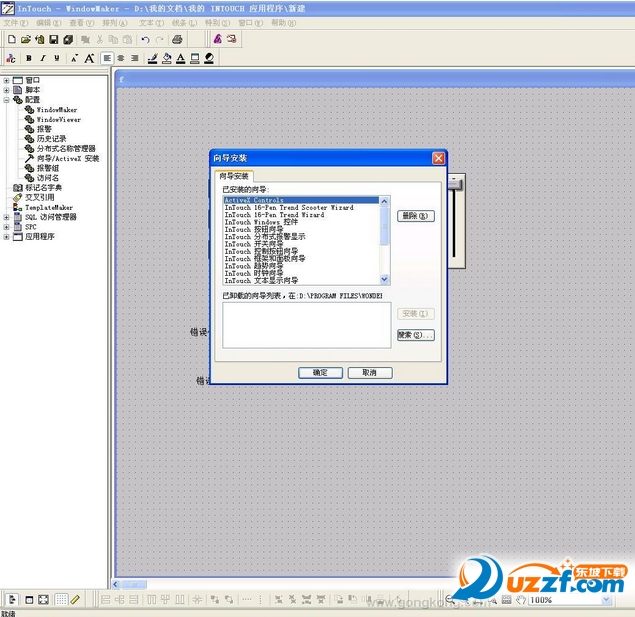This screenshot has width=635, height=617.
Task: Click the 删除 button
Action: point(416,216)
